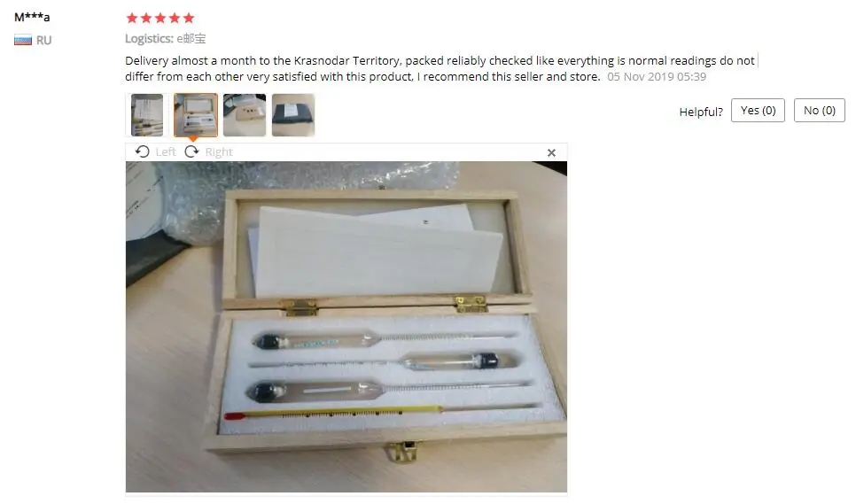Image resolution: width=856 pixels, height=504 pixels.
Task: Click the fifth red rating star
Action: tap(189, 18)
